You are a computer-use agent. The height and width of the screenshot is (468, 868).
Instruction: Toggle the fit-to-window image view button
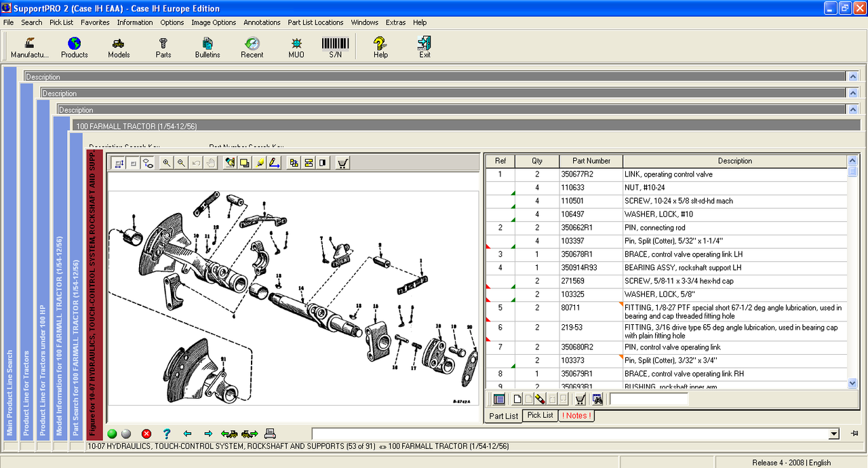tap(119, 163)
